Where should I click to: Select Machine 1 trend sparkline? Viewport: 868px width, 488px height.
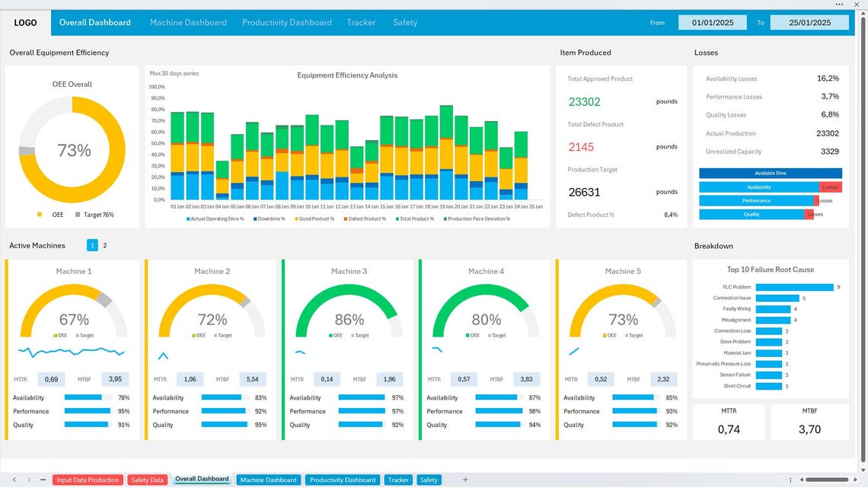click(x=72, y=351)
